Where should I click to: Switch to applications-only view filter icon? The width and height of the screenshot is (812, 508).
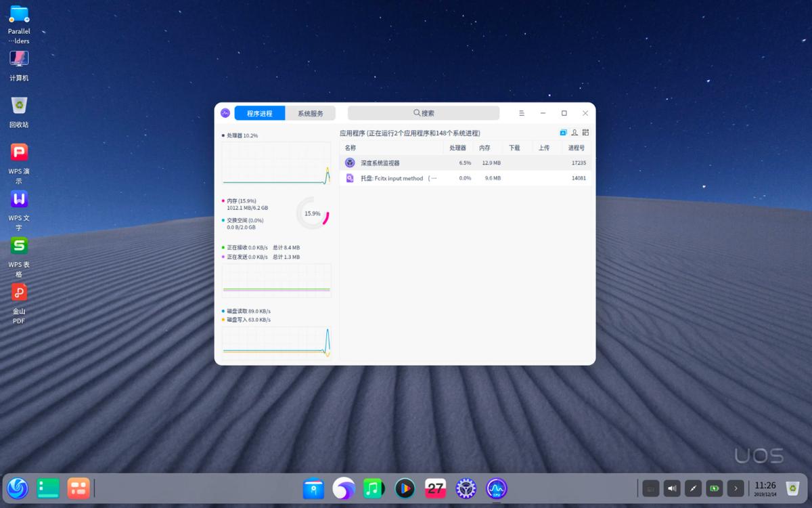point(563,133)
